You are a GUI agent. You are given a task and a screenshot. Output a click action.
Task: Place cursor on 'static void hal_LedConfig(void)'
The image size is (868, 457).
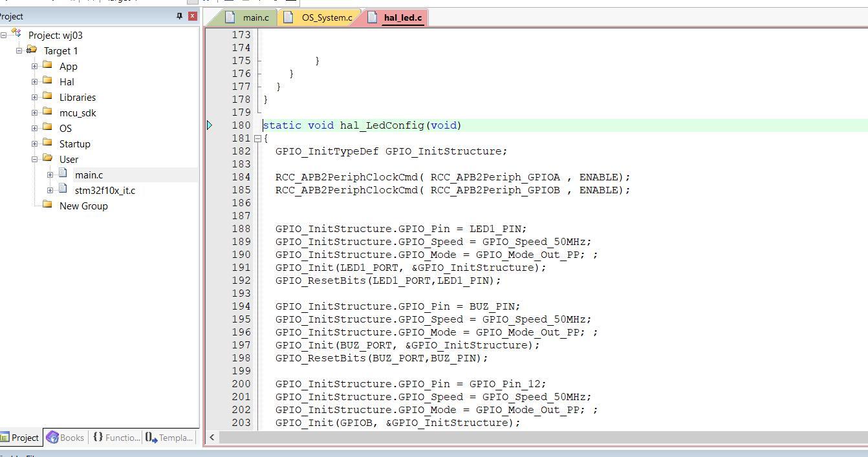tap(362, 125)
